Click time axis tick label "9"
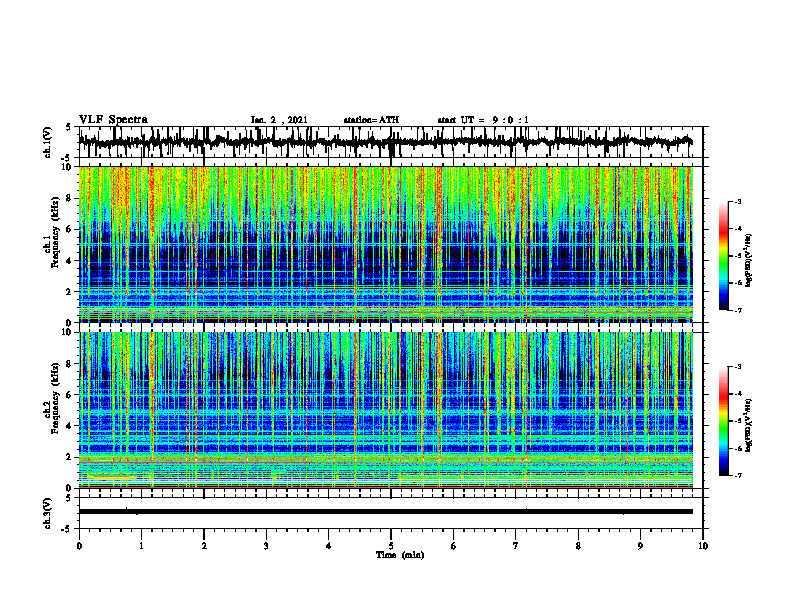Viewport: 792px width, 612px height. pyautogui.click(x=640, y=546)
